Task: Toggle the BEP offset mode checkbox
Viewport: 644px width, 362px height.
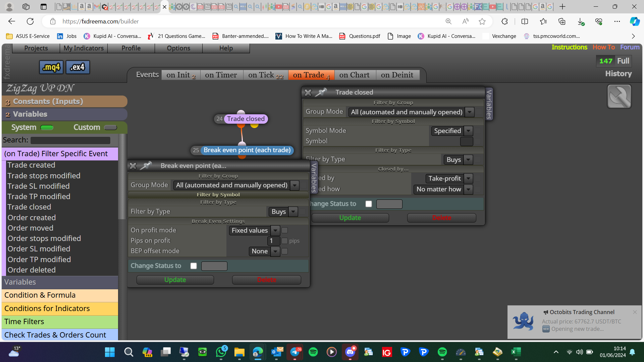Action: click(x=285, y=251)
